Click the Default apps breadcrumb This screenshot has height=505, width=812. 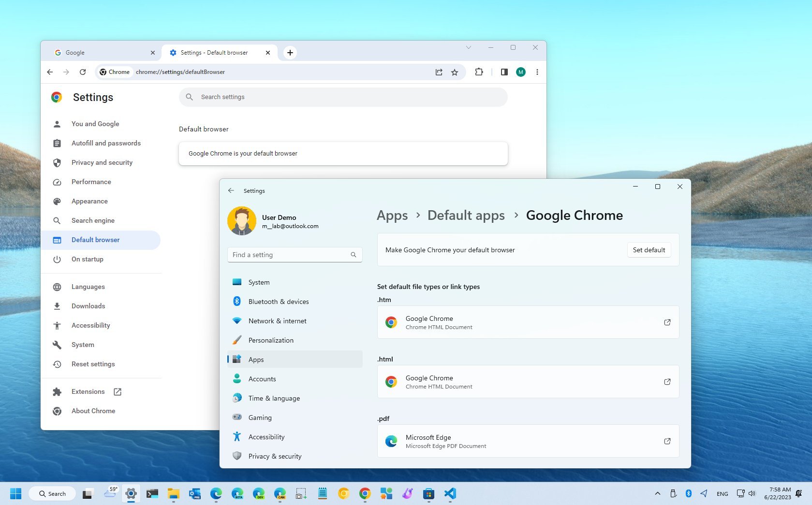466,216
